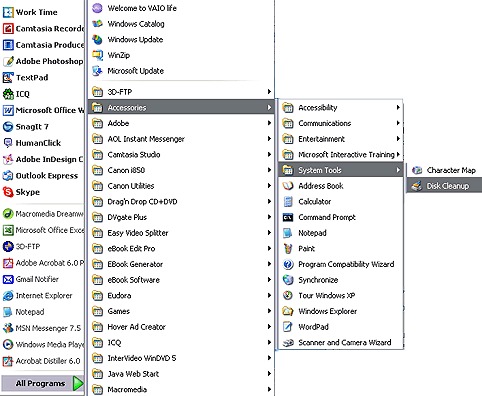Select Eudora program folder
Image resolution: width=482 pixels, height=396 pixels.
tap(181, 295)
